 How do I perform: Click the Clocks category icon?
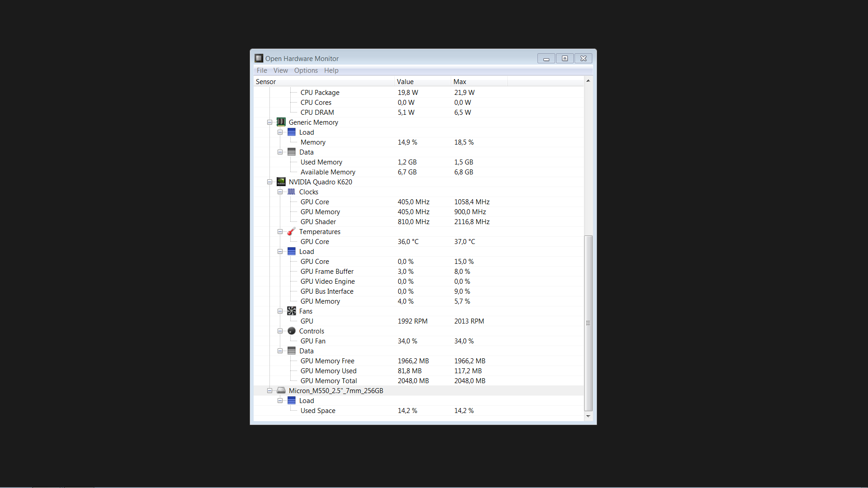292,192
